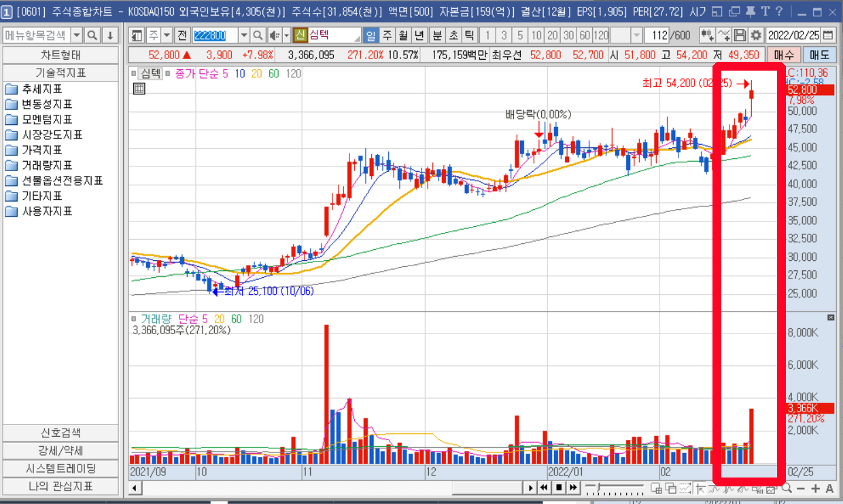843x504 pixels.
Task: Click the plus zoom-in icon in bottom toolbar
Action: coord(815,488)
